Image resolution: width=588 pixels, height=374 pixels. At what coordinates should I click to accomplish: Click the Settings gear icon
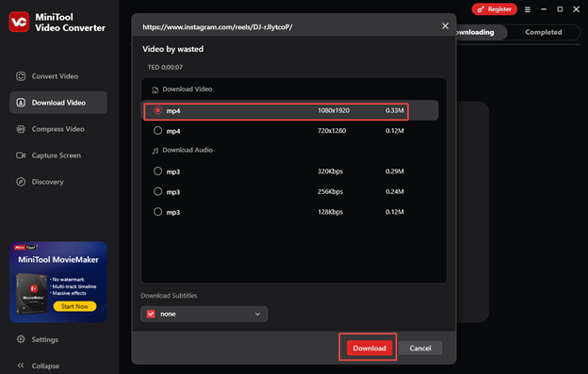click(x=21, y=339)
